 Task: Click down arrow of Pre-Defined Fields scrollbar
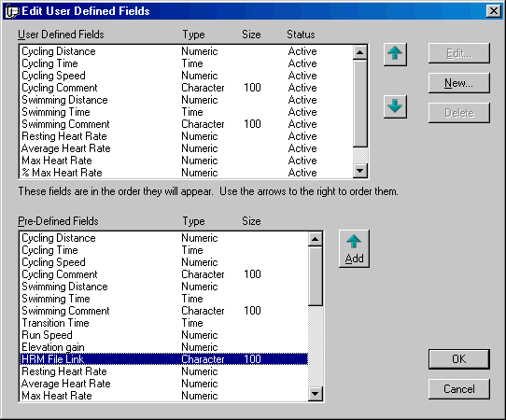tap(315, 394)
